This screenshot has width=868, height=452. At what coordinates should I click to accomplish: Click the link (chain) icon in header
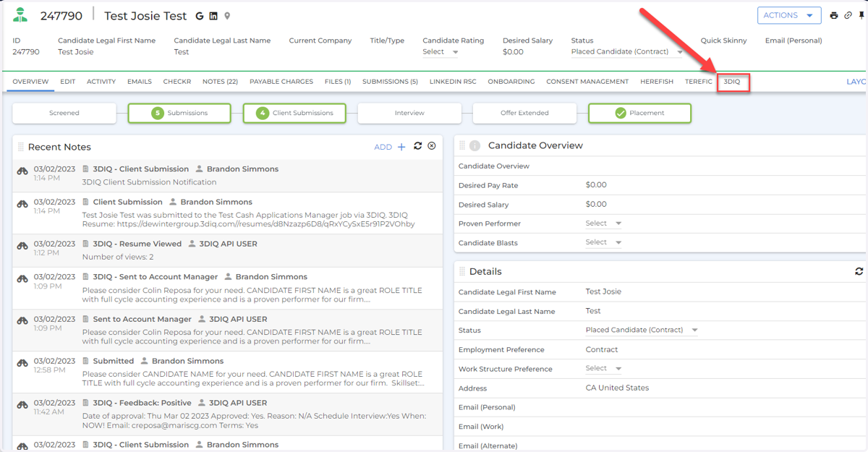click(848, 15)
